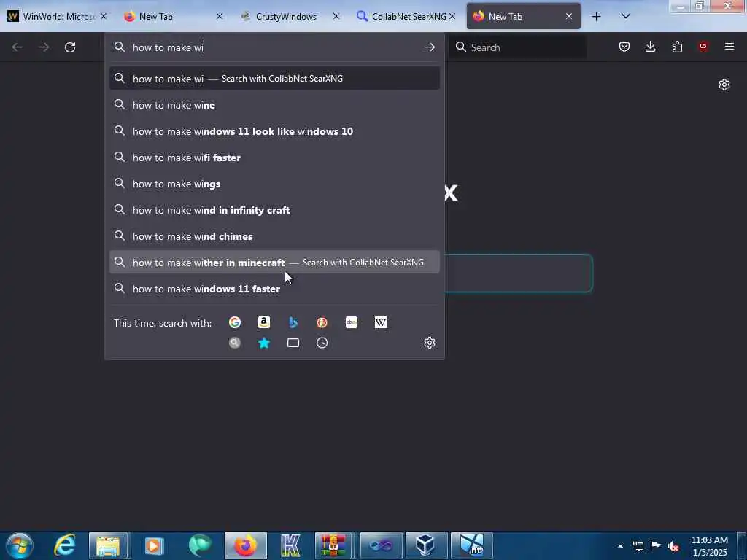
Task: Open the Action Center flag icon
Action: pyautogui.click(x=656, y=545)
